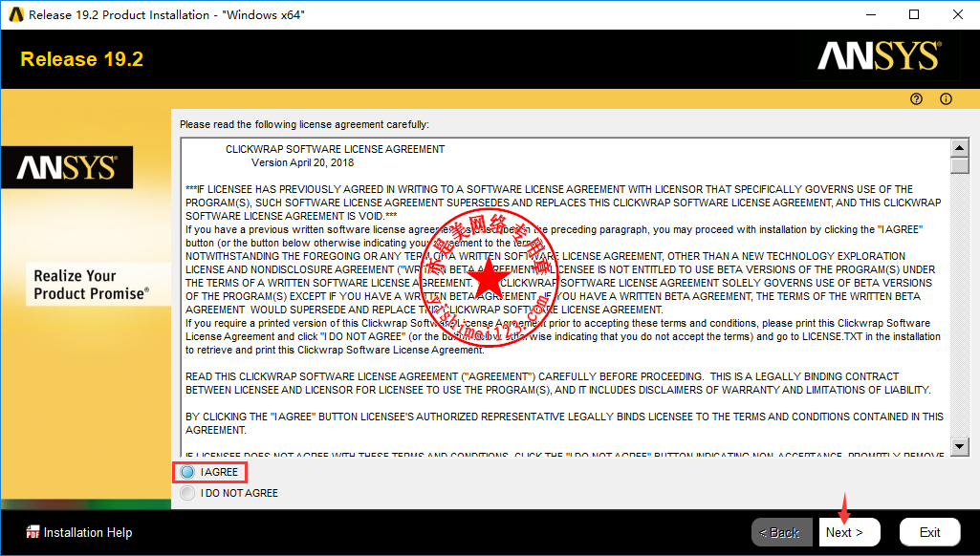This screenshot has width=980, height=556.
Task: Maximize the installer window
Action: click(914, 14)
